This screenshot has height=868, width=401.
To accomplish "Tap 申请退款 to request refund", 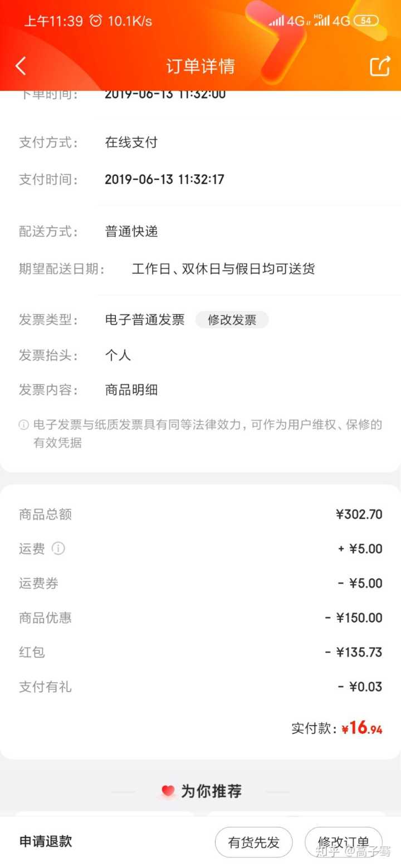I will tap(46, 841).
